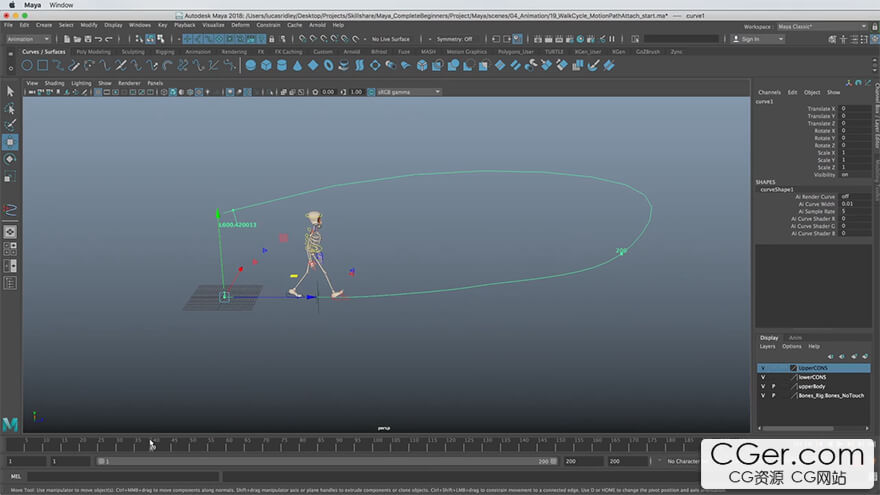Open the Constrain menu
880x495 pixels.
click(268, 25)
